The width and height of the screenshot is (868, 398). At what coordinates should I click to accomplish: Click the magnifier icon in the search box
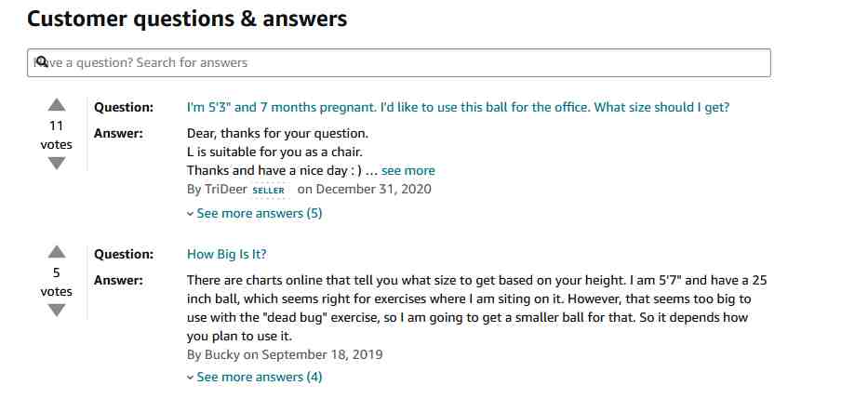point(42,61)
